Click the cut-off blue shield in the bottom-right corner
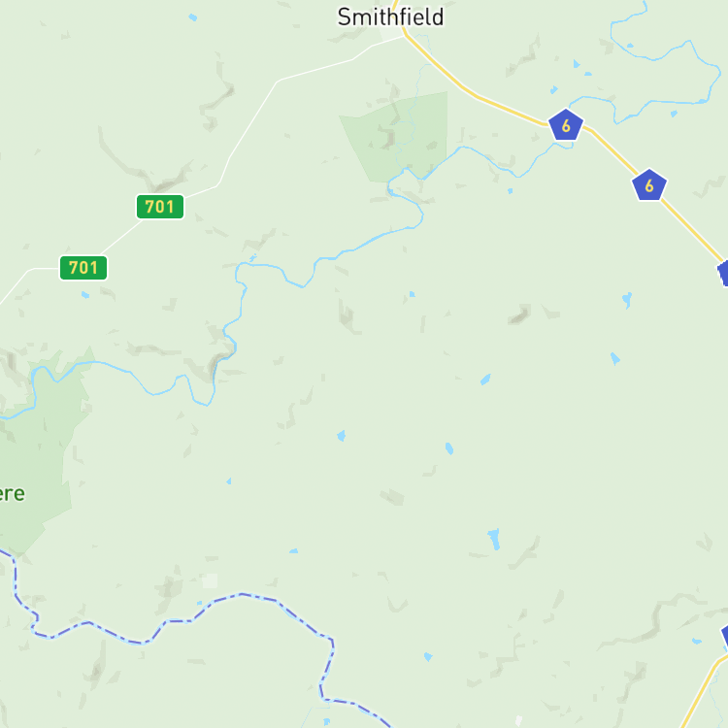 coord(725,636)
